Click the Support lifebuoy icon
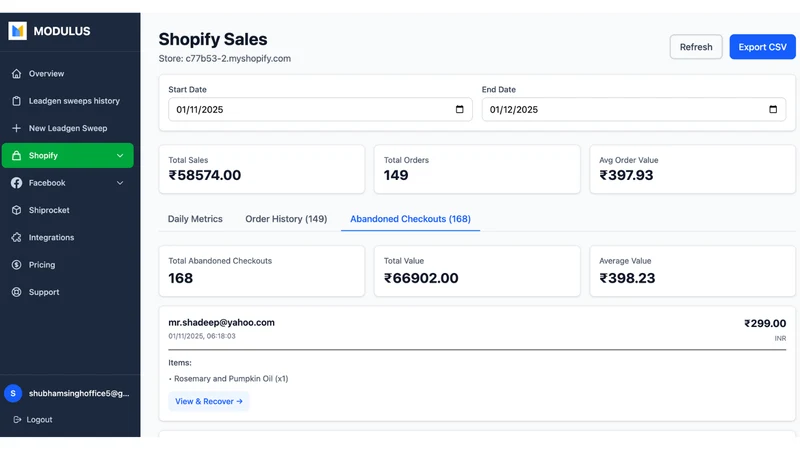The image size is (800, 450). [x=16, y=292]
